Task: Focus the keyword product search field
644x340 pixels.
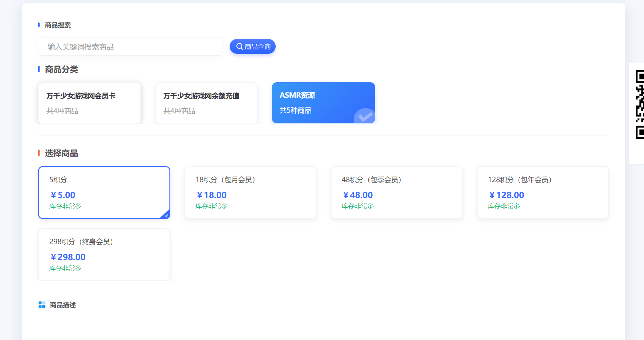Action: [x=130, y=47]
